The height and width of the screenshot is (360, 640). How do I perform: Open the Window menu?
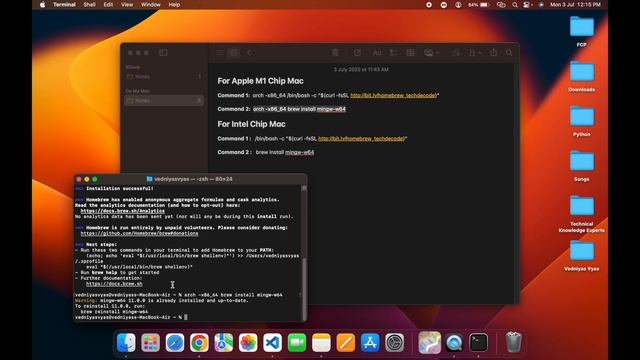pos(151,5)
